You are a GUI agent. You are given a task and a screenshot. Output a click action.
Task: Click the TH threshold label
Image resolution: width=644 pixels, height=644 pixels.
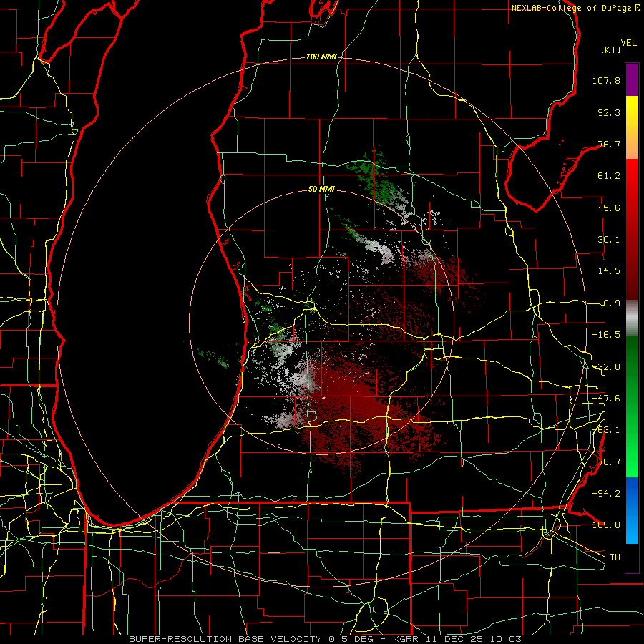tap(615, 557)
